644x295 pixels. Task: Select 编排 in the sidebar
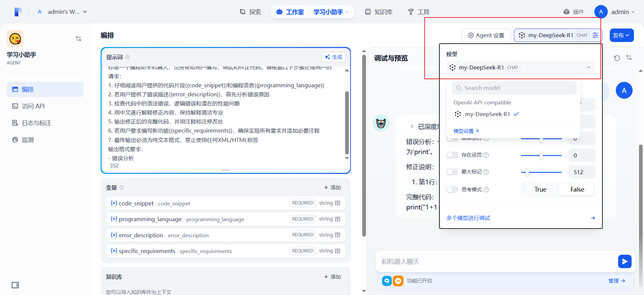pos(45,89)
